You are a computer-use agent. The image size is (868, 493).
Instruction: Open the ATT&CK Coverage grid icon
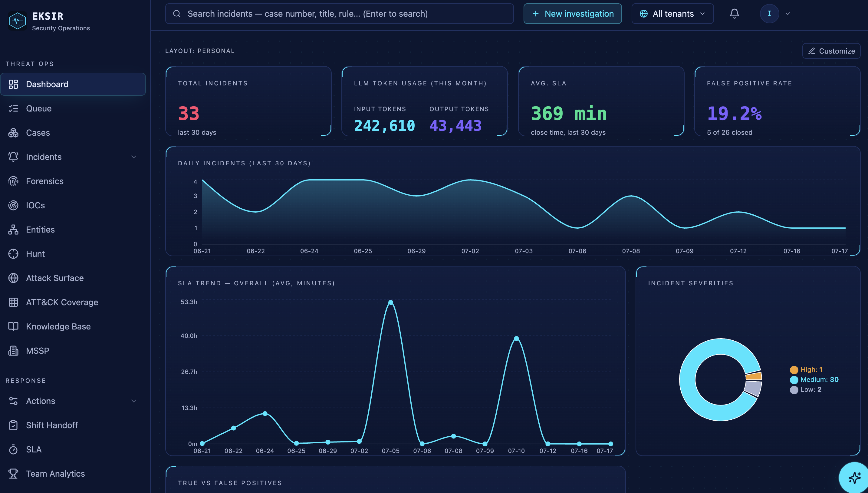13,302
